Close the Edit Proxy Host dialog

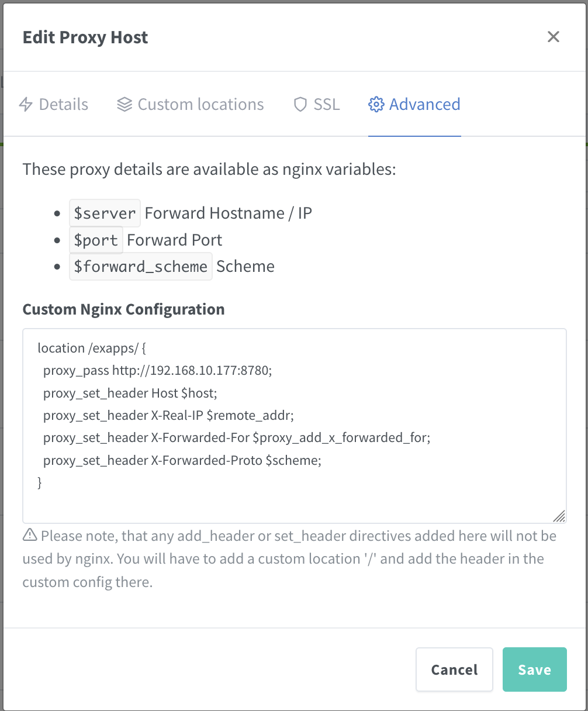click(553, 37)
